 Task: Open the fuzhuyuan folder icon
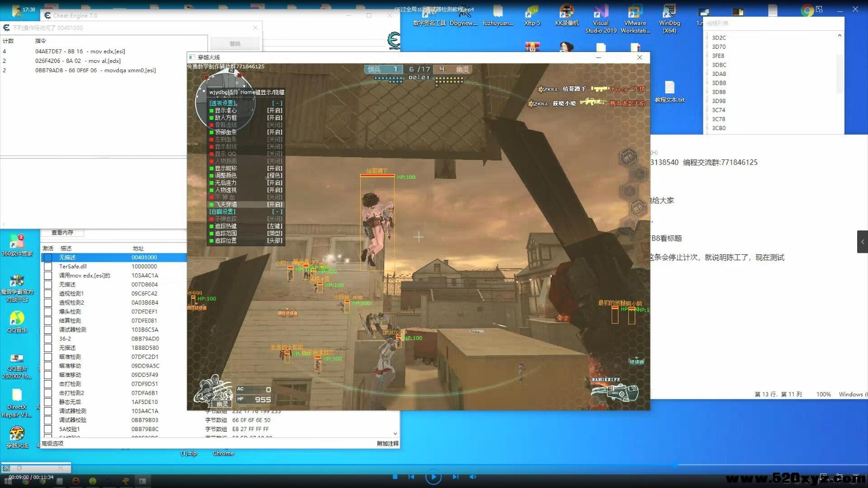point(497,15)
